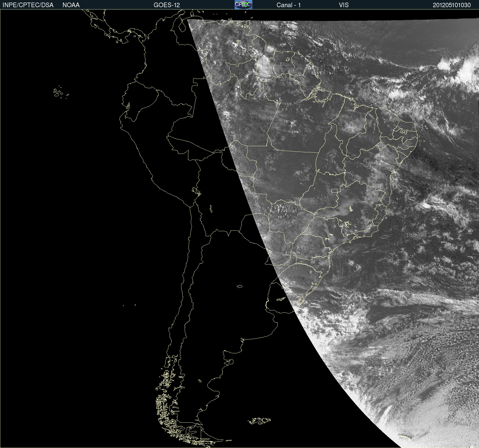Image resolution: width=479 pixels, height=448 pixels.
Task: Click the NOAA label in the header
Action: coord(71,5)
